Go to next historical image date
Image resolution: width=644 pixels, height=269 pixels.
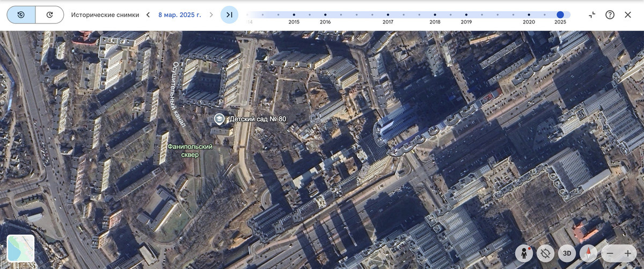point(211,14)
